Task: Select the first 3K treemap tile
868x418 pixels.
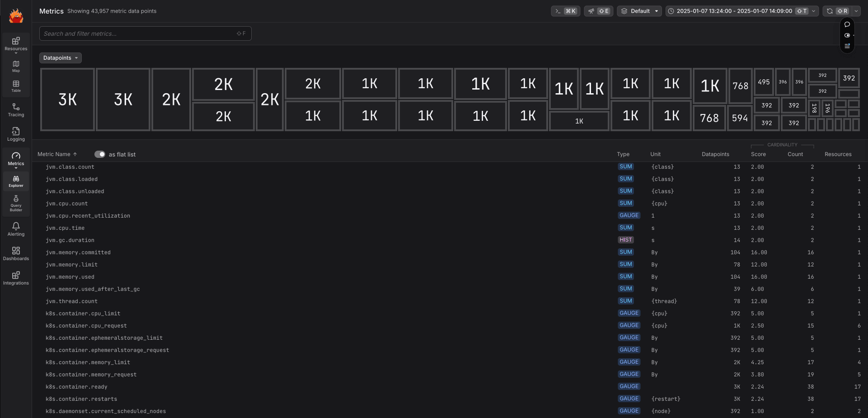Action: tap(68, 100)
